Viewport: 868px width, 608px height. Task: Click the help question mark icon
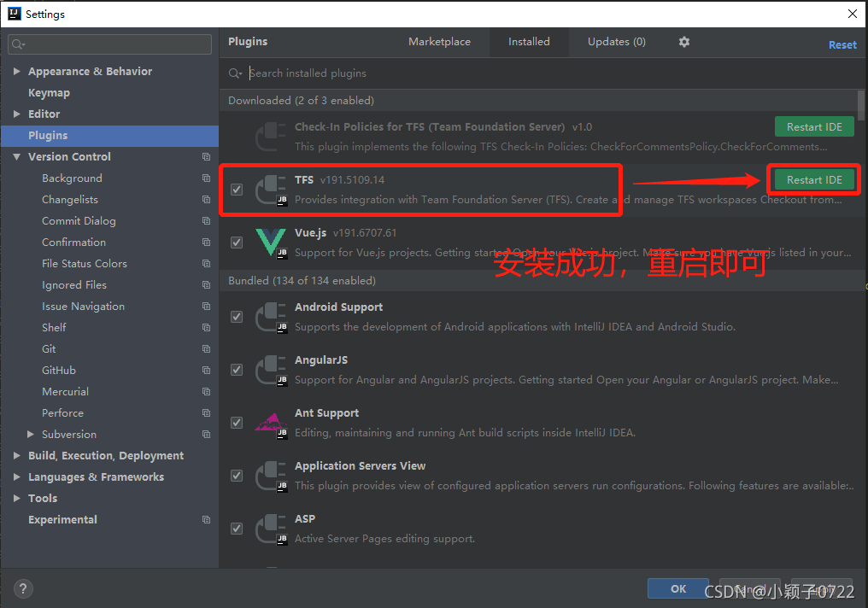(x=22, y=588)
